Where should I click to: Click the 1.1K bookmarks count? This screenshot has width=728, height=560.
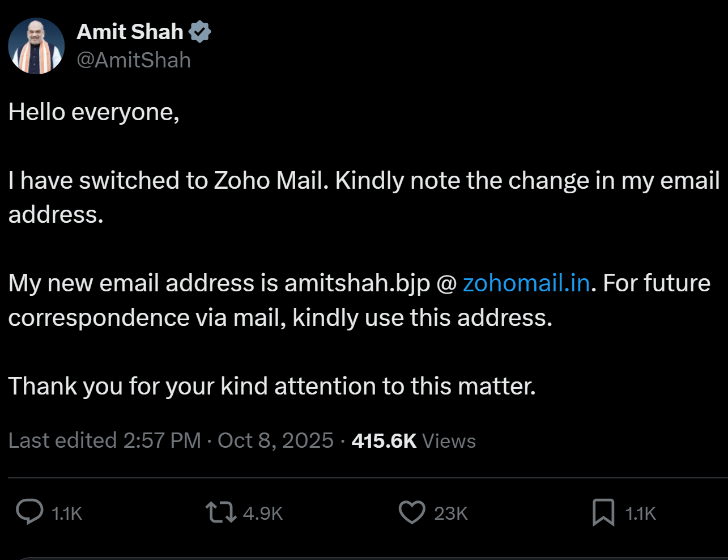640,514
